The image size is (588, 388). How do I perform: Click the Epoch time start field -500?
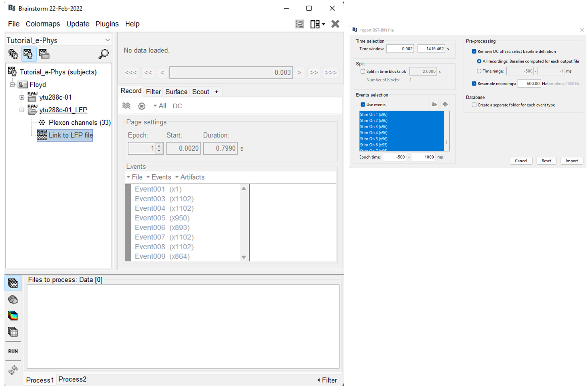pyautogui.click(x=394, y=157)
